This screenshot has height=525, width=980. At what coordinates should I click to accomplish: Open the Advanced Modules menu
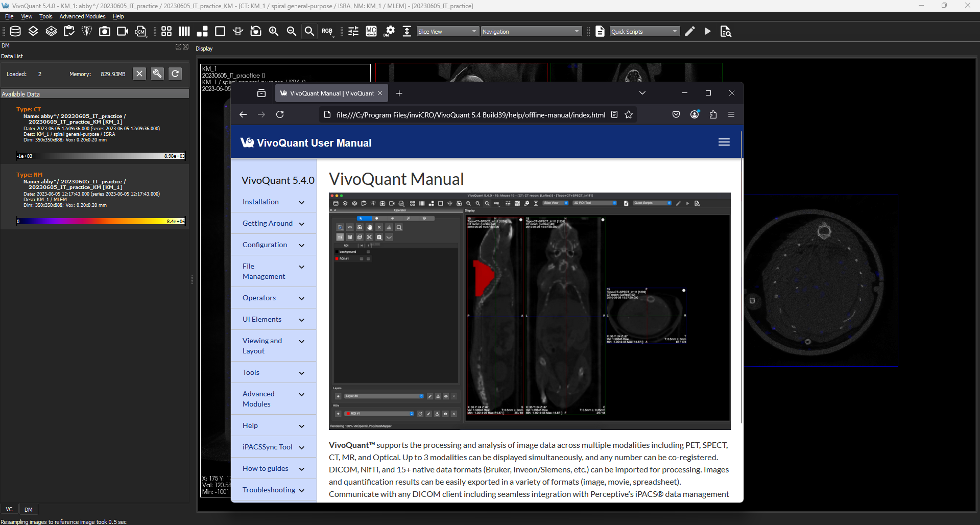(82, 16)
